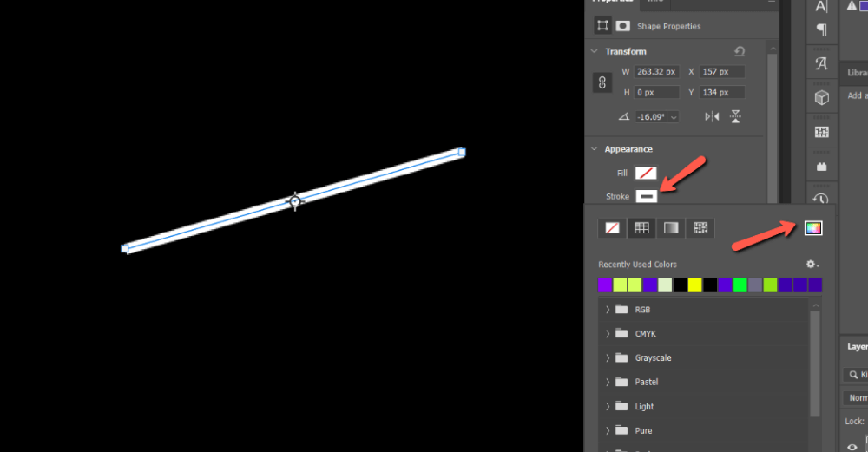Open the 3D panel cube icon
The width and height of the screenshot is (868, 452).
click(x=821, y=98)
